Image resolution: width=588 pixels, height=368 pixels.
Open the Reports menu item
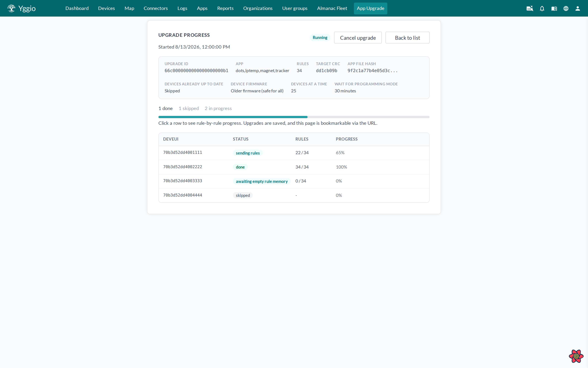[225, 8]
